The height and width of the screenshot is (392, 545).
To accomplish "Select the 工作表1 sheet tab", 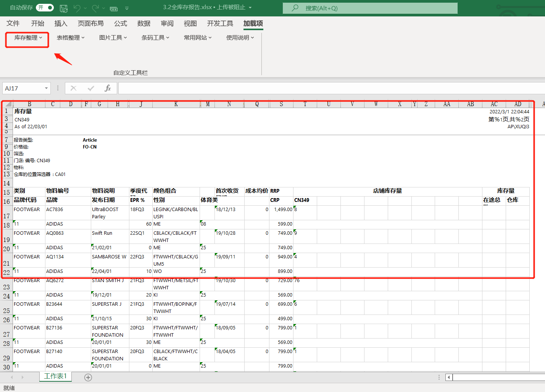I will coord(55,376).
